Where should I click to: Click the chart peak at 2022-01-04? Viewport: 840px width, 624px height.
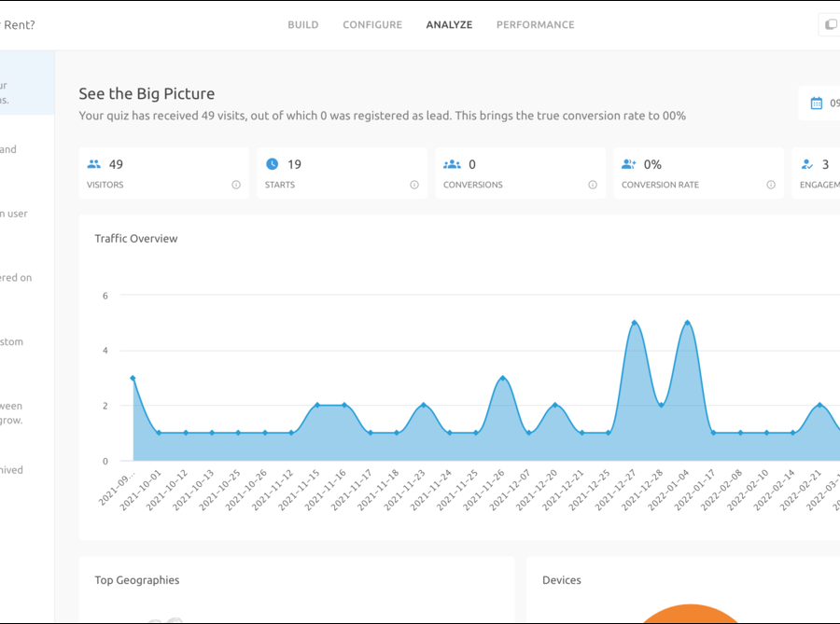tap(688, 323)
